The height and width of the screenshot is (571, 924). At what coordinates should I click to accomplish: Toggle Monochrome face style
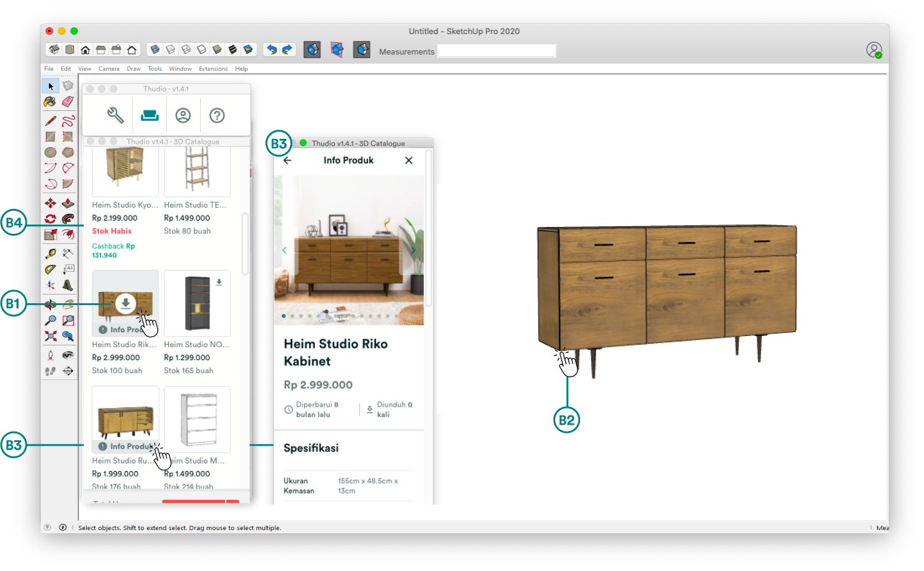[x=249, y=50]
